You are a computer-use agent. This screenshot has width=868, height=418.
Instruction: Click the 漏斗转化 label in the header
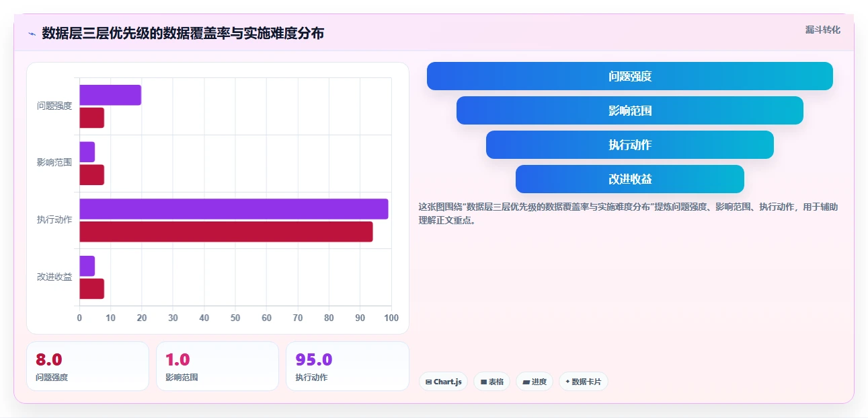(823, 30)
